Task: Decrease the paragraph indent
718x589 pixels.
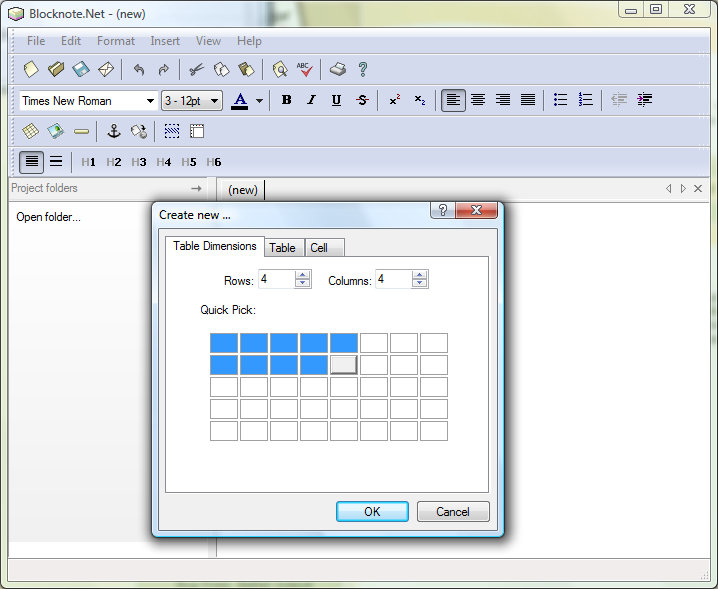Action: [619, 100]
